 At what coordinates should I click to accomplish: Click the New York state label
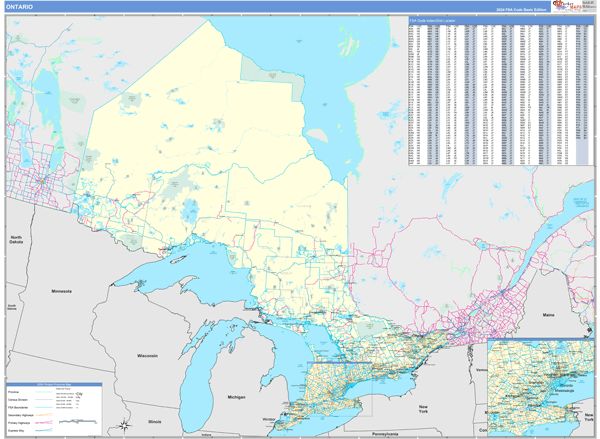pyautogui.click(x=424, y=407)
